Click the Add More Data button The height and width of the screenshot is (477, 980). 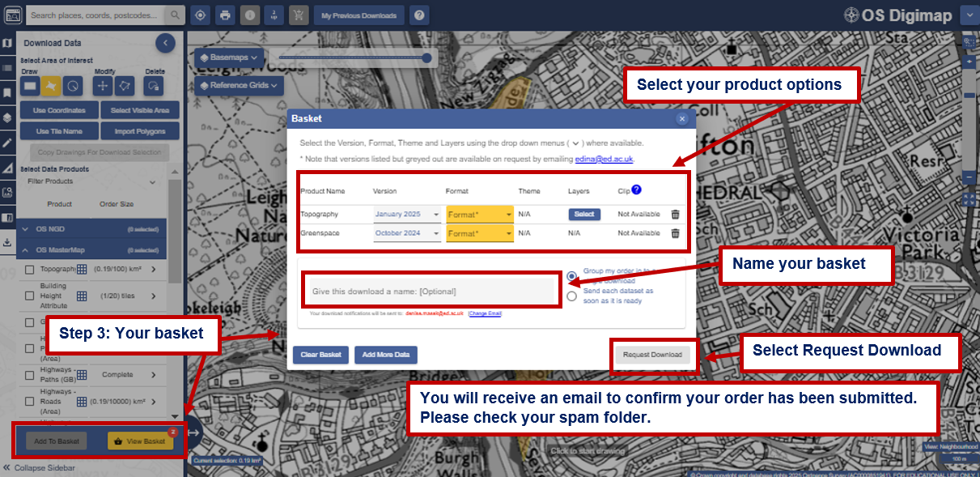385,355
